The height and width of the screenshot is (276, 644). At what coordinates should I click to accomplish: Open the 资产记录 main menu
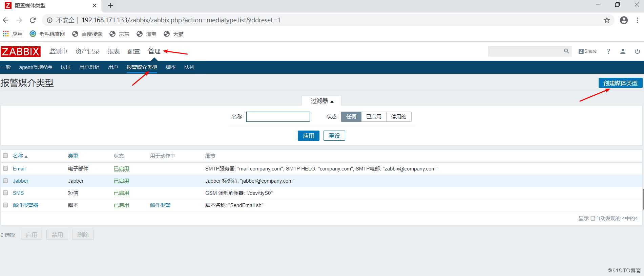(87, 51)
